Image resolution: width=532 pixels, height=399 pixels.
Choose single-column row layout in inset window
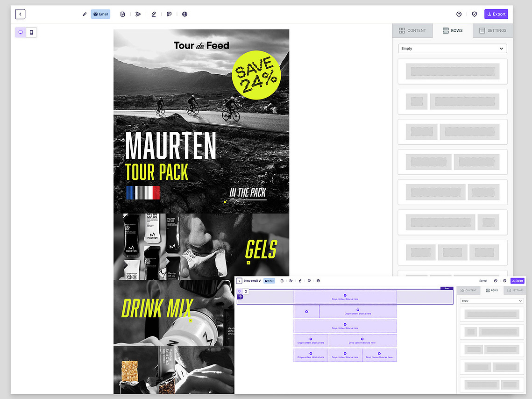pyautogui.click(x=492, y=314)
